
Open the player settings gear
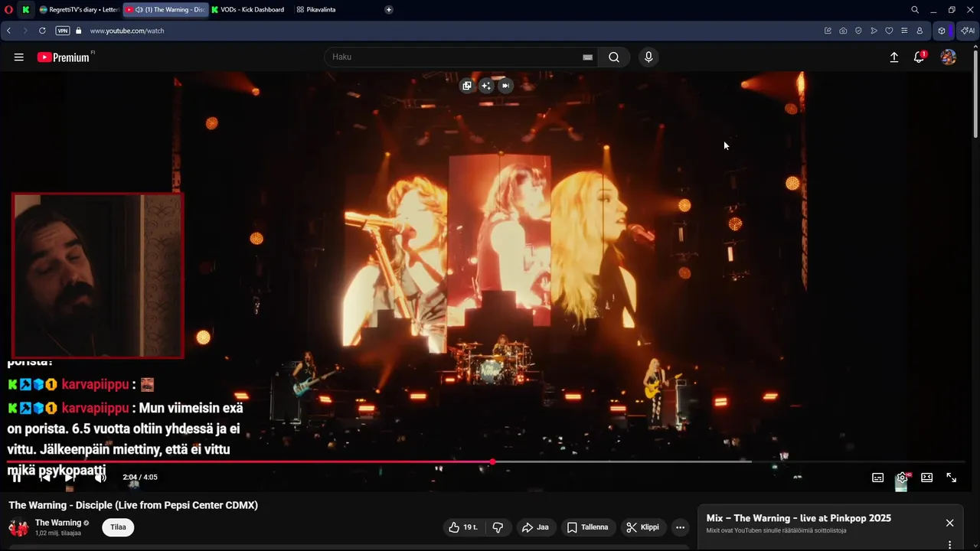tap(903, 478)
